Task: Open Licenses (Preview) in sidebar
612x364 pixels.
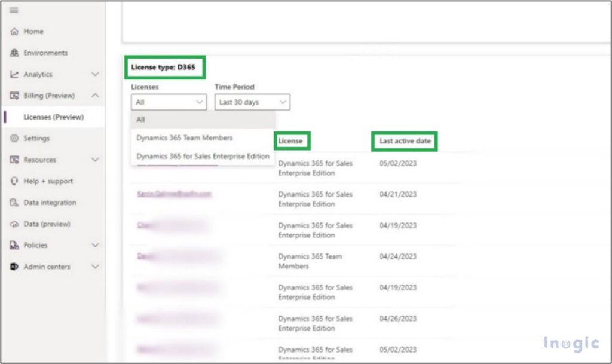Action: 53,117
